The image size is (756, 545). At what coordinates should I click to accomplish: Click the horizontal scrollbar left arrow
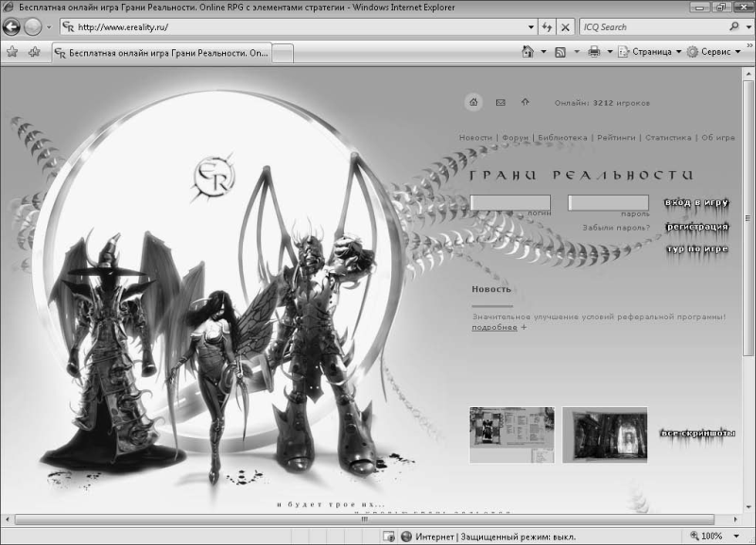click(x=7, y=519)
